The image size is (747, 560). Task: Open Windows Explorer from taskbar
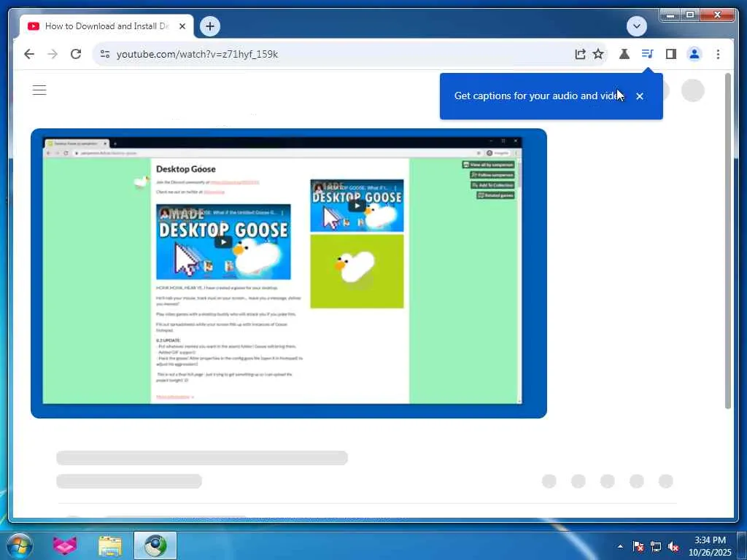[x=110, y=545]
